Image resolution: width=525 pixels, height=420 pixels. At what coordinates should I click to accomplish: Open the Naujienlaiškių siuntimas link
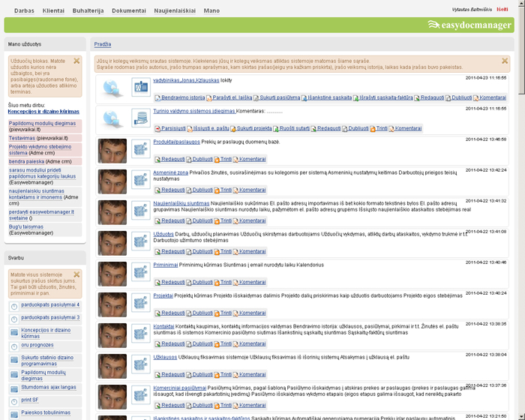tap(181, 204)
